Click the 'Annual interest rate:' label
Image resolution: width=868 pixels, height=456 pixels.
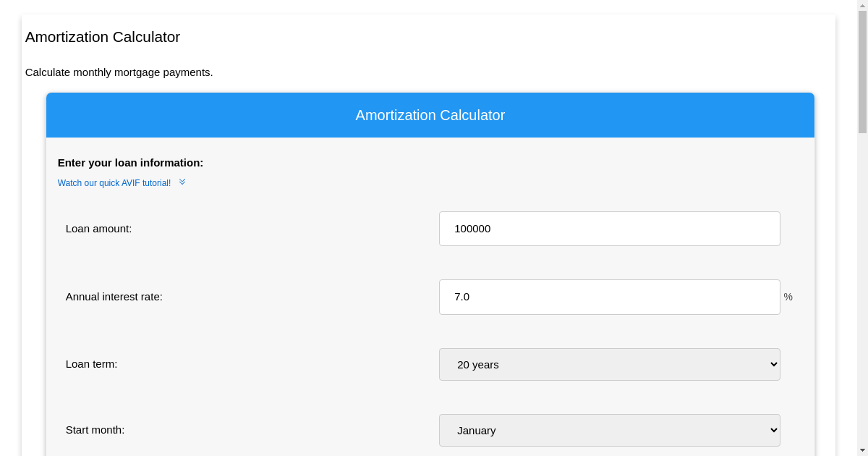click(114, 297)
